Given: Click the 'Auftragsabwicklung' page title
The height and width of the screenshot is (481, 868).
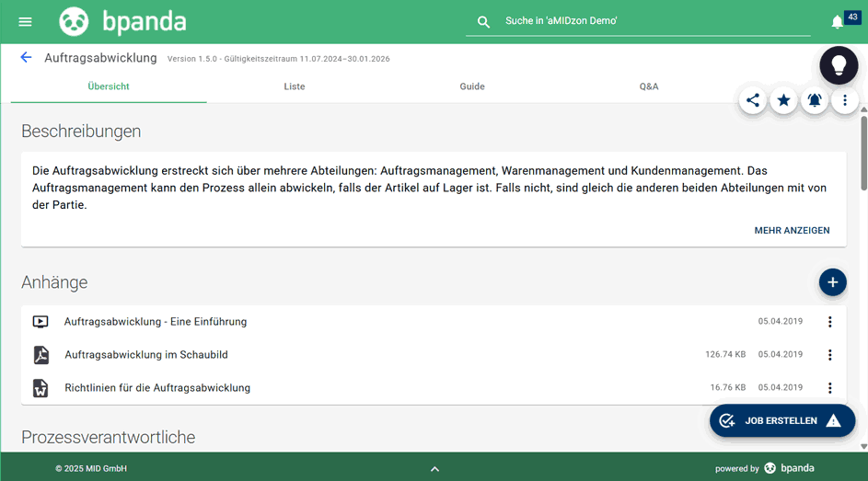Looking at the screenshot, I should coord(100,58).
